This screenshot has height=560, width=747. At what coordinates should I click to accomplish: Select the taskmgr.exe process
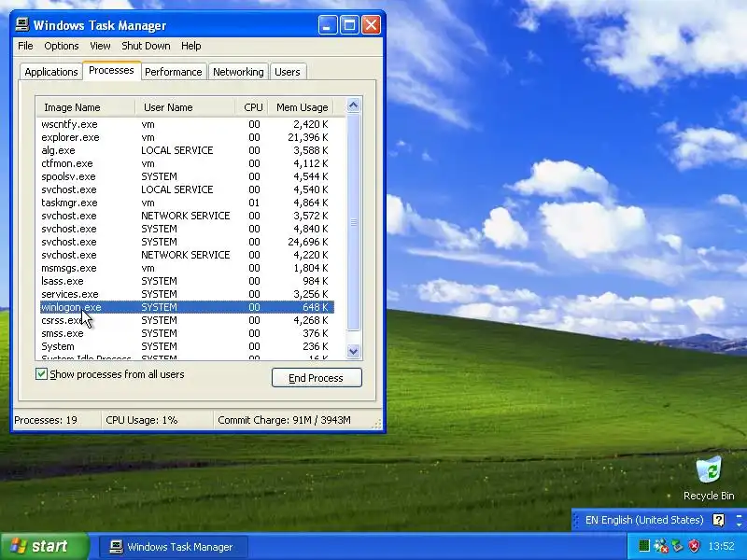(x=188, y=203)
